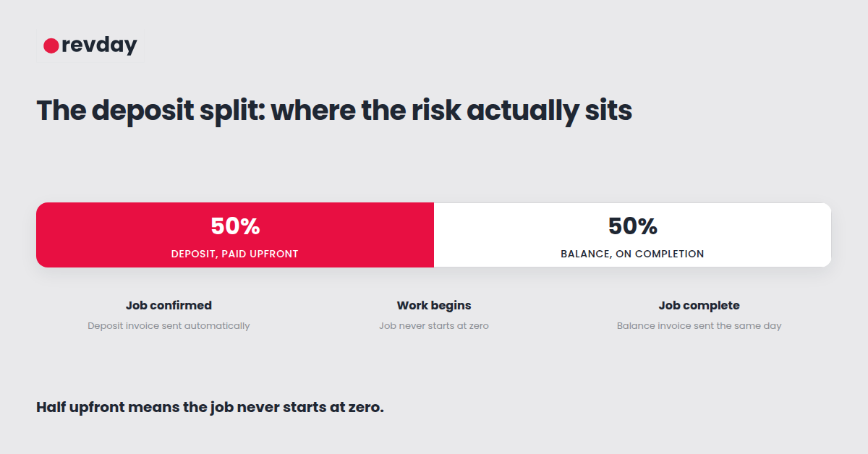This screenshot has height=454, width=868.
Task: Click the revday brand name
Action: click(x=99, y=46)
